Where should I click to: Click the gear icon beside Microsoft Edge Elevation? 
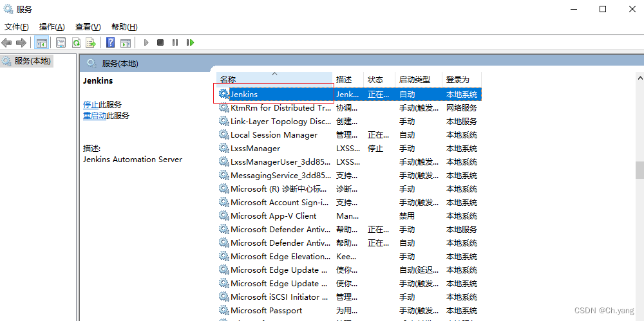pyautogui.click(x=224, y=256)
